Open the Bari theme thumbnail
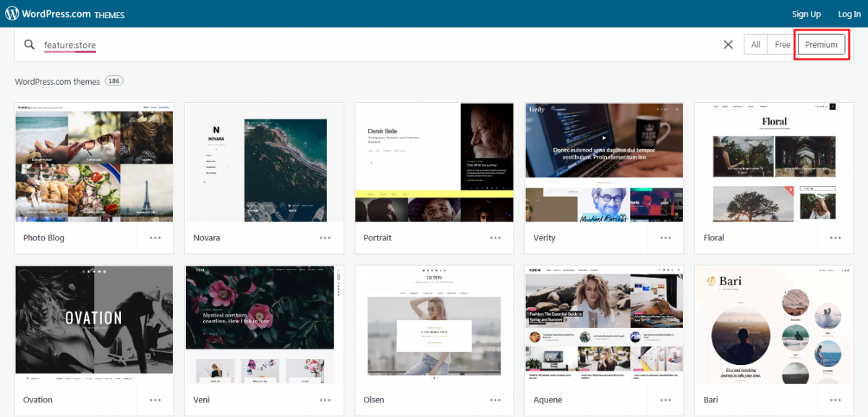868x417 pixels. click(774, 325)
